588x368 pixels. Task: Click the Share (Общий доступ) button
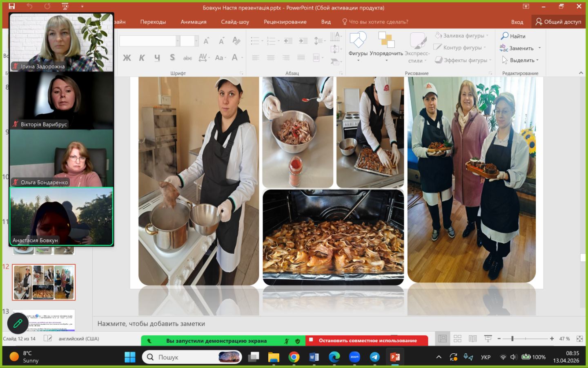[558, 22]
